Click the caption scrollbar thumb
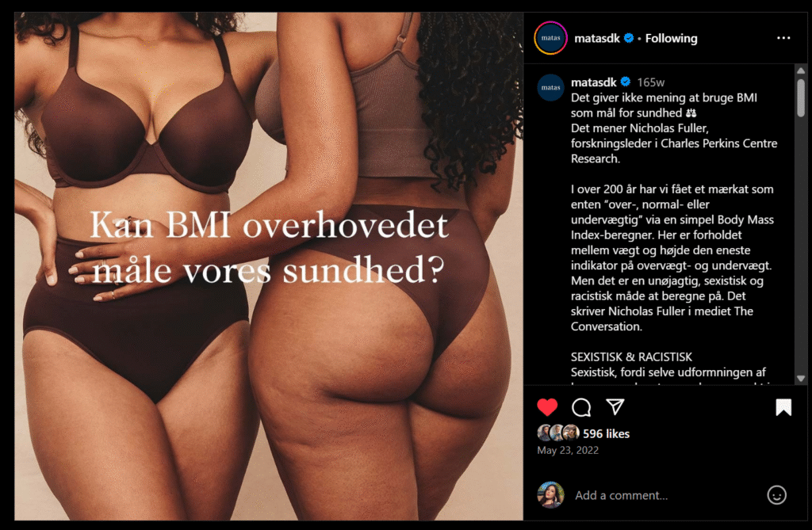Screen dimensions: 812x530 click(801, 97)
